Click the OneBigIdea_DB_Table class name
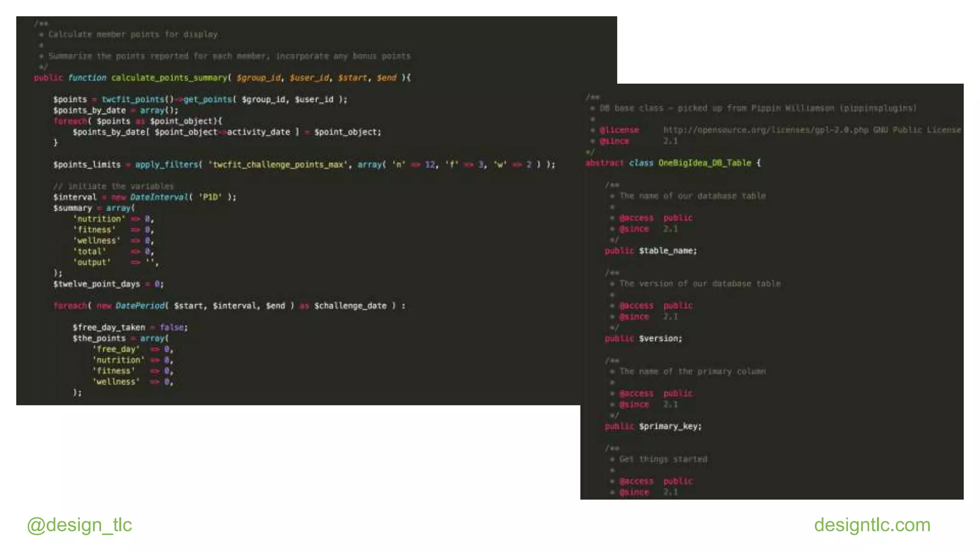 coord(704,163)
